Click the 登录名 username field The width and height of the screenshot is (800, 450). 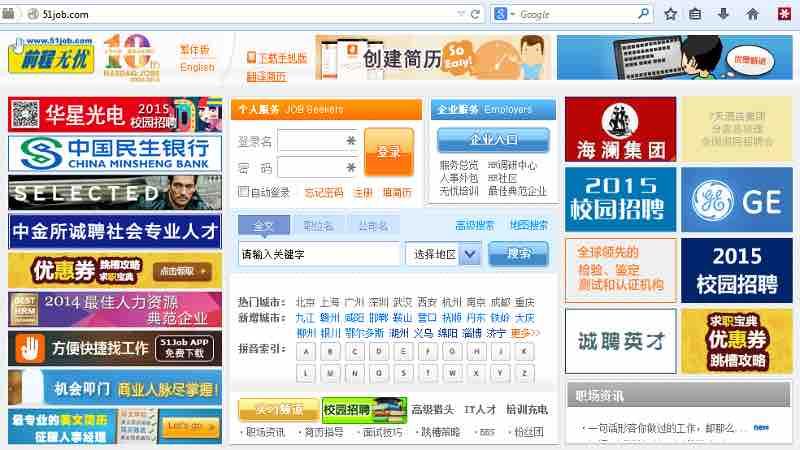coord(318,140)
